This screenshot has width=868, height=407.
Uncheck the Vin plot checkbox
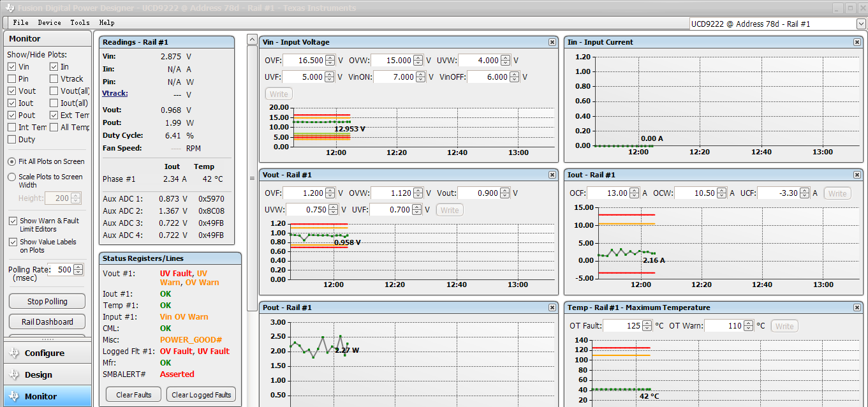12,67
